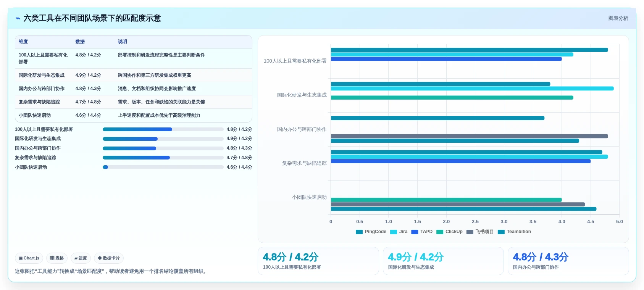Click x-axis tick label 2.5
Viewport: 644px width, 290px height.
(475, 222)
